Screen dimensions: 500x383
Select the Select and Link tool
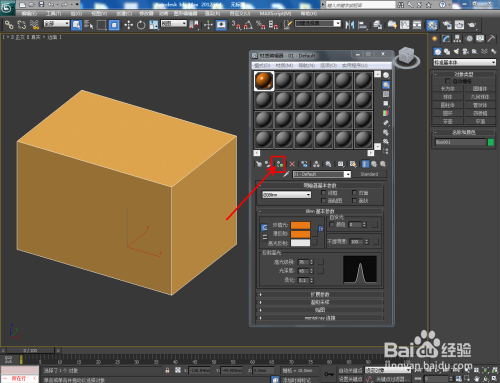tap(9, 25)
